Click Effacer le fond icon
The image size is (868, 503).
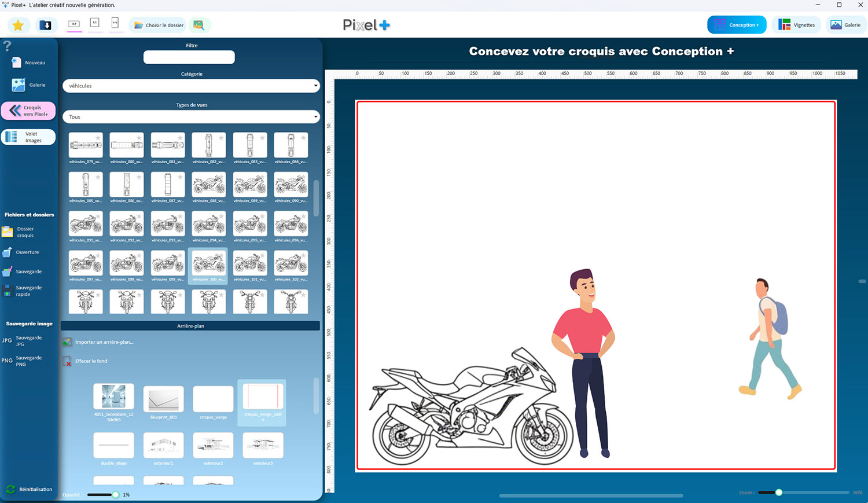coord(67,361)
